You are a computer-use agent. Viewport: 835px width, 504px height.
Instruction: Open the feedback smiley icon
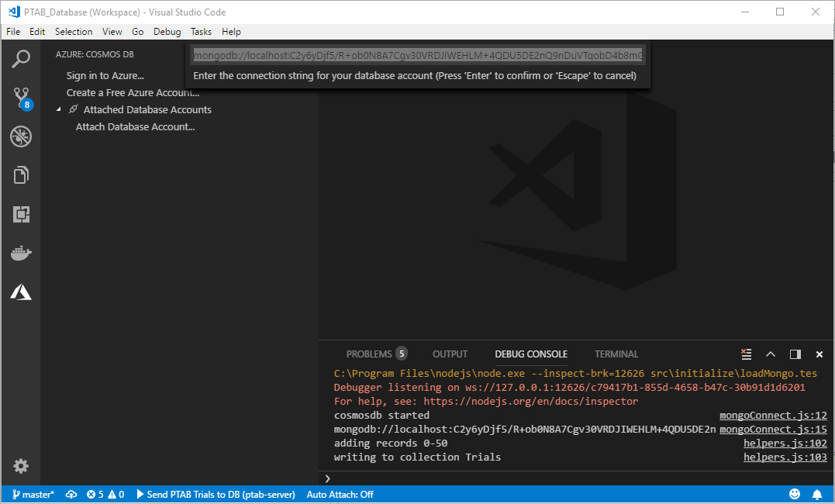tap(795, 495)
